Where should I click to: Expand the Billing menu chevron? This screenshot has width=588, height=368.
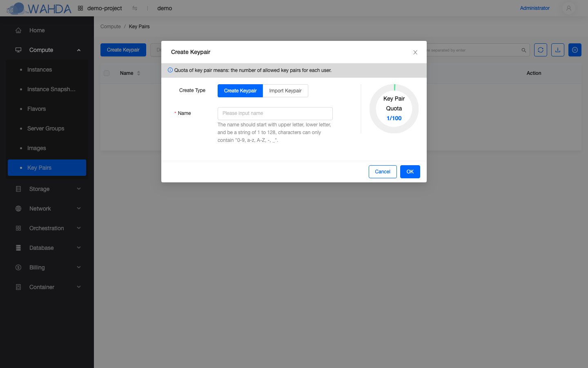79,267
